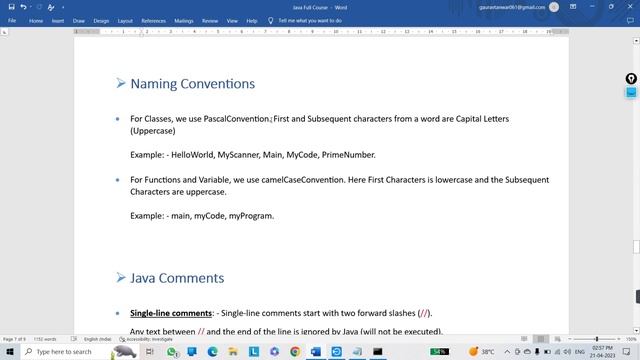The width and height of the screenshot is (640, 360).
Task: Click the Word icon on the taskbar
Action: [316, 351]
